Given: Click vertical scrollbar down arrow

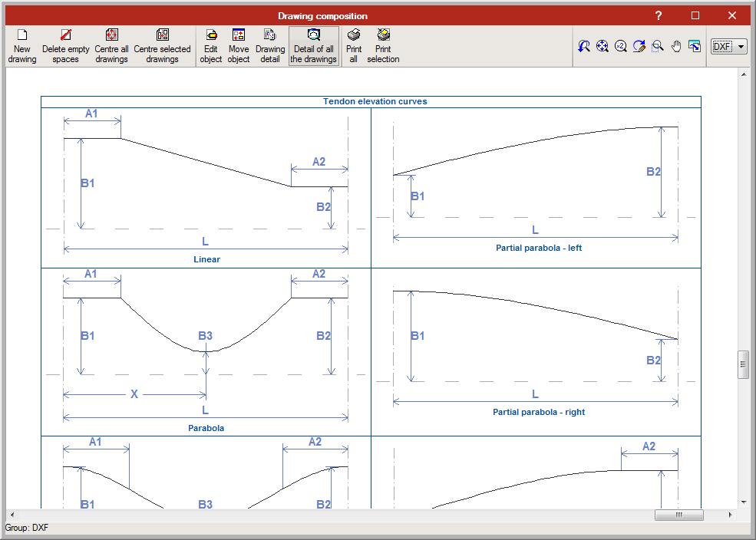Looking at the screenshot, I should click(x=743, y=502).
